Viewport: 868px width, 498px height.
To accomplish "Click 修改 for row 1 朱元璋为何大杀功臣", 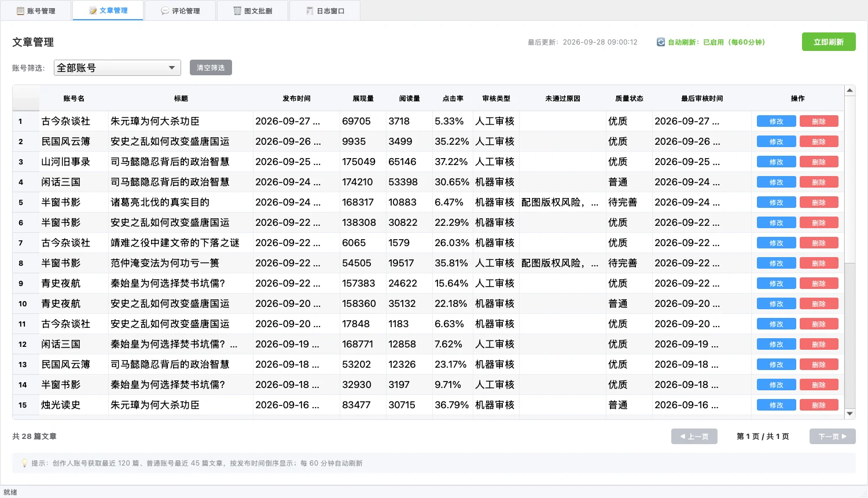I will tap(777, 122).
